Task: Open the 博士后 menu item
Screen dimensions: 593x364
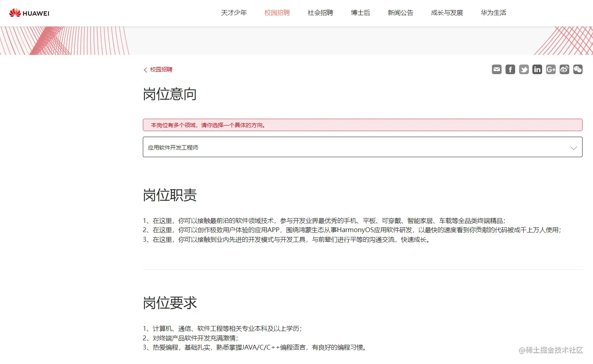Action: 361,13
